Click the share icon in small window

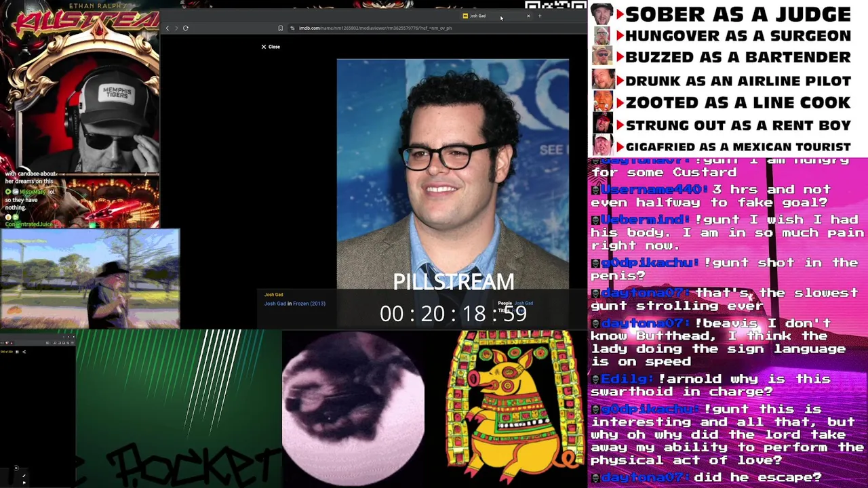click(x=24, y=352)
